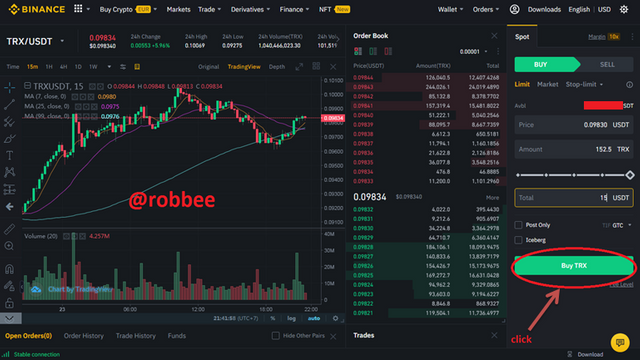
Task: Expand the chart to fullscreen
Action: click(x=299, y=67)
